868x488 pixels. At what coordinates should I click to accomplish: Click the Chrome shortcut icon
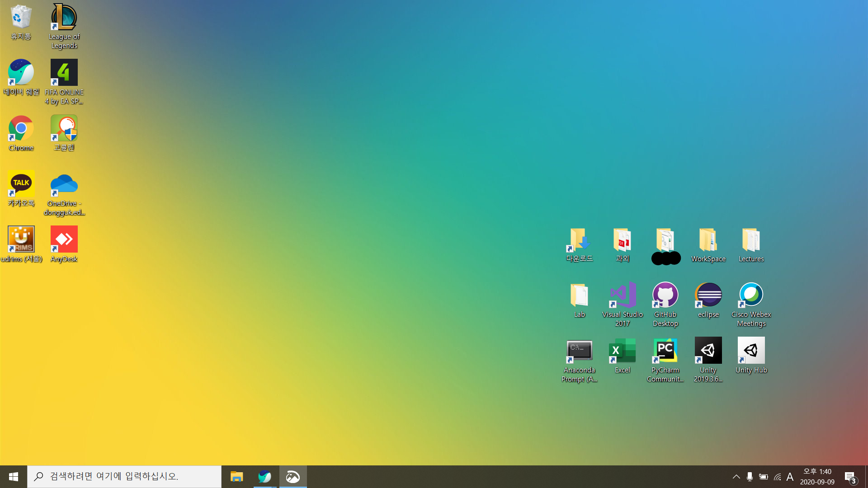[x=21, y=129]
